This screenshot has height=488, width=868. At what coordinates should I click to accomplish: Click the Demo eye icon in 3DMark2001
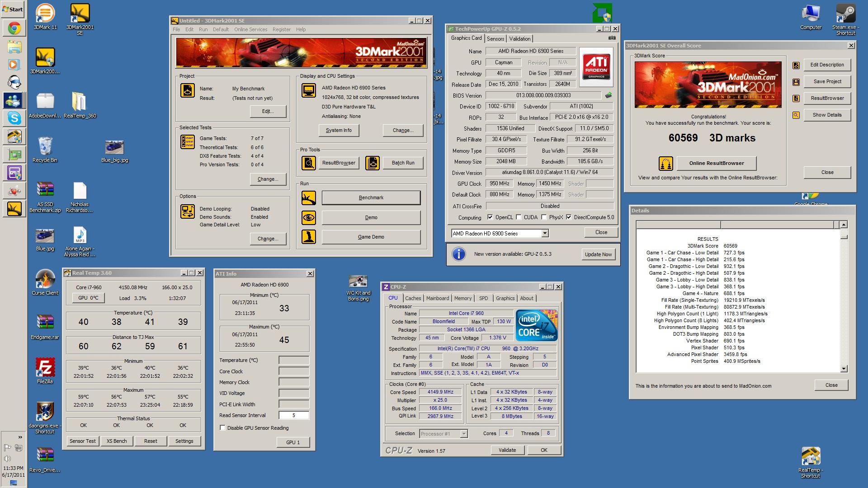(x=309, y=218)
